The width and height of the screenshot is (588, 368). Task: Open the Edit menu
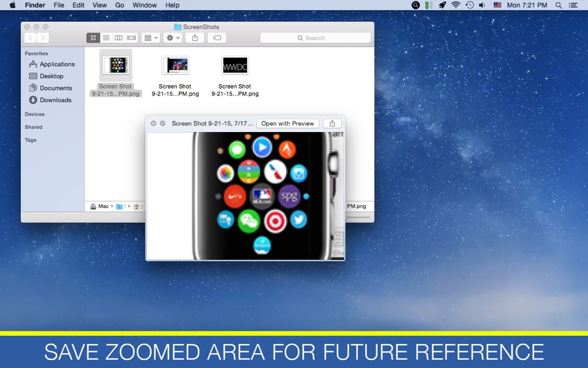(78, 5)
